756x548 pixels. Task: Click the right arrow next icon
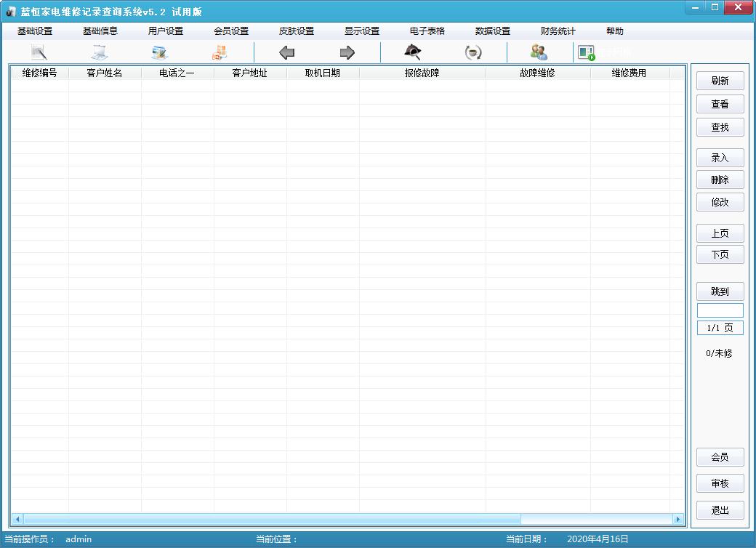347,52
